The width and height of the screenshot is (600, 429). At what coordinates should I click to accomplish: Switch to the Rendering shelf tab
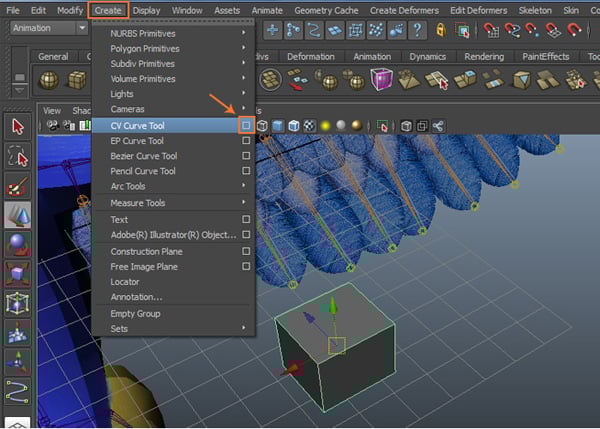[x=484, y=57]
